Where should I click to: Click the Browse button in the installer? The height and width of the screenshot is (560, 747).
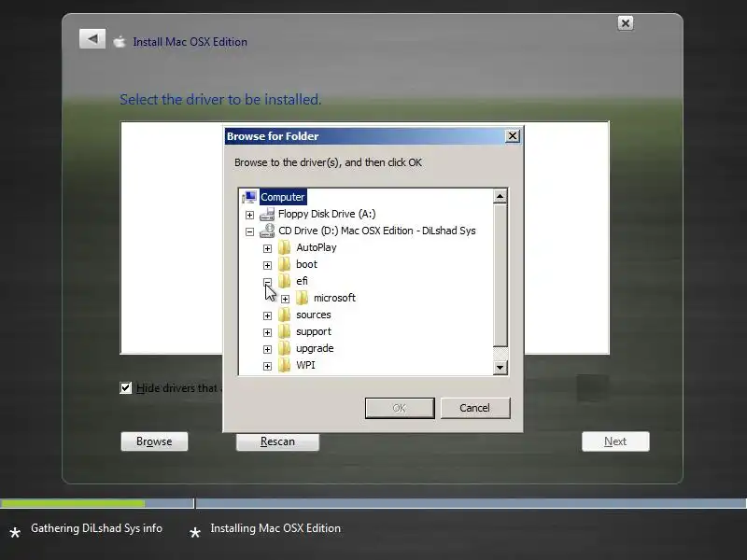154,441
